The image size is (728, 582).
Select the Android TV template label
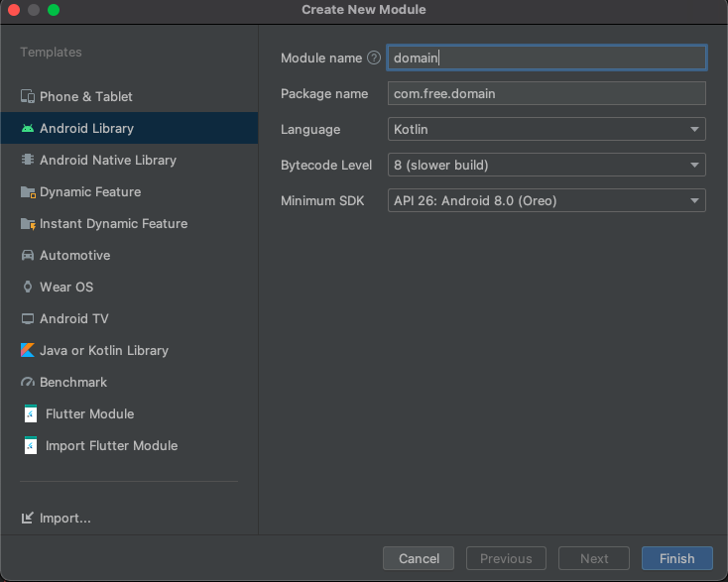pyautogui.click(x=74, y=319)
